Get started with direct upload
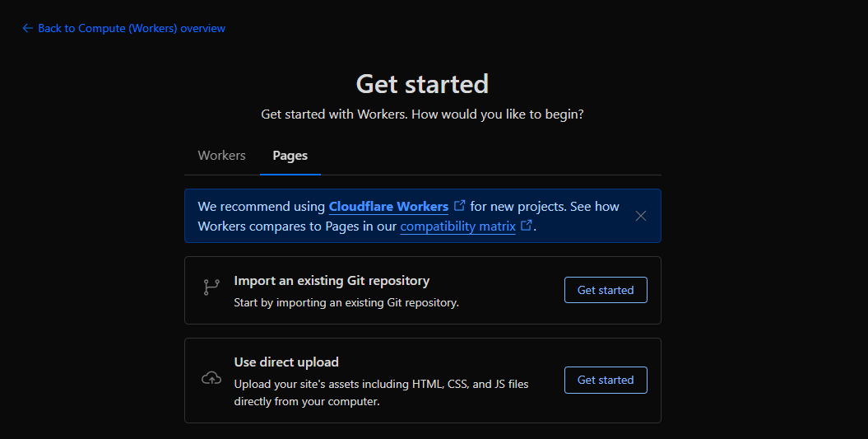This screenshot has height=439, width=868. point(605,380)
